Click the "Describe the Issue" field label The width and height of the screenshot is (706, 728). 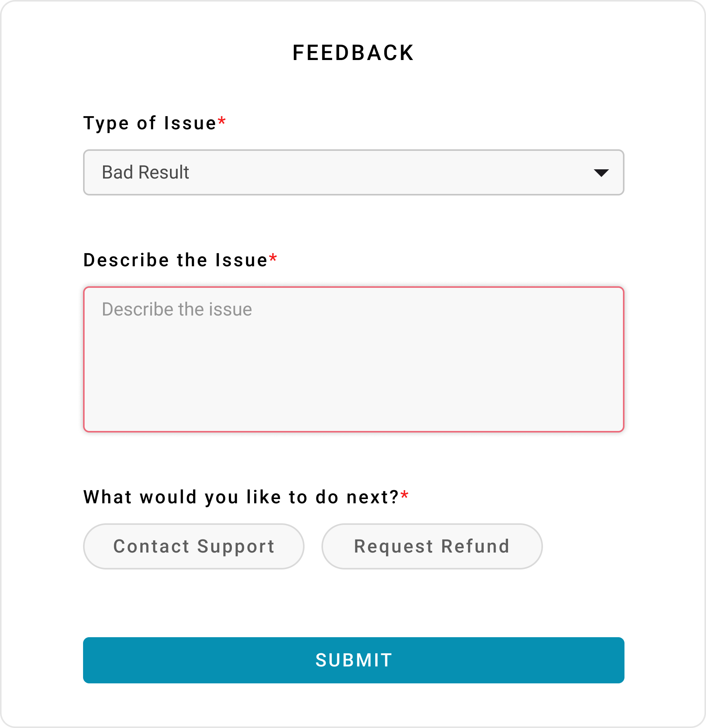[175, 260]
